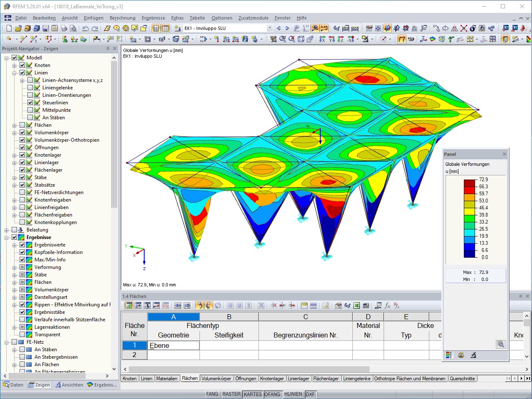Show view in Y direction
Screen dimensions: 532x399
(x=332, y=39)
